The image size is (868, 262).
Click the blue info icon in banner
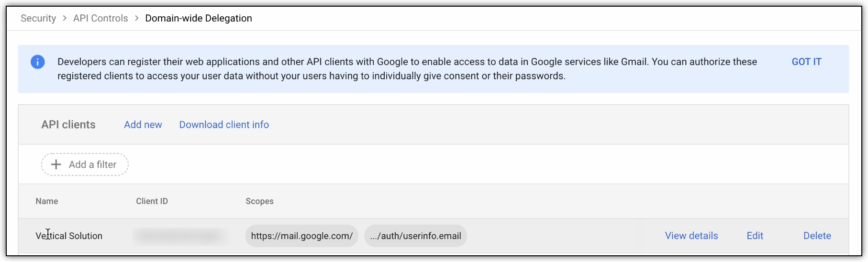click(x=38, y=62)
